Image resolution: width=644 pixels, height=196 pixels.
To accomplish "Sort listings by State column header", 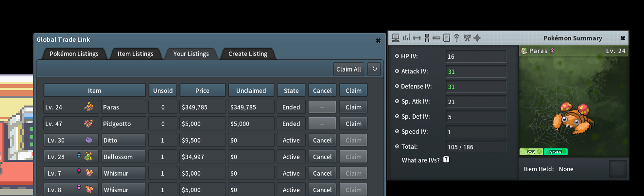I will (291, 90).
